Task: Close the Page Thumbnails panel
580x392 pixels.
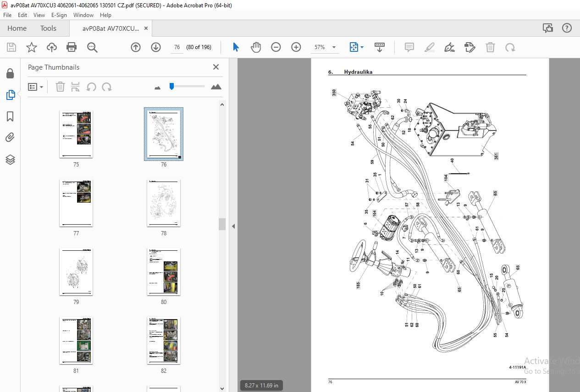Action: click(216, 67)
